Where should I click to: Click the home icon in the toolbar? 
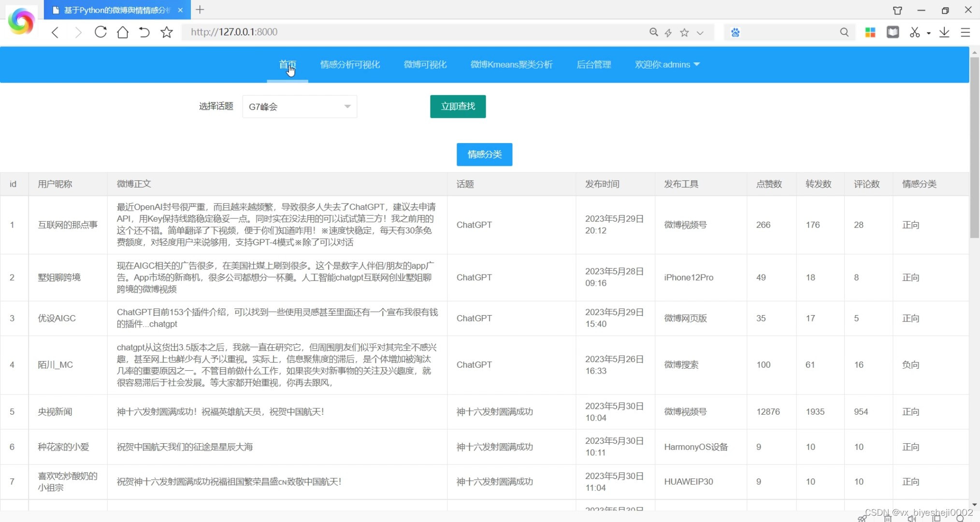click(x=123, y=32)
